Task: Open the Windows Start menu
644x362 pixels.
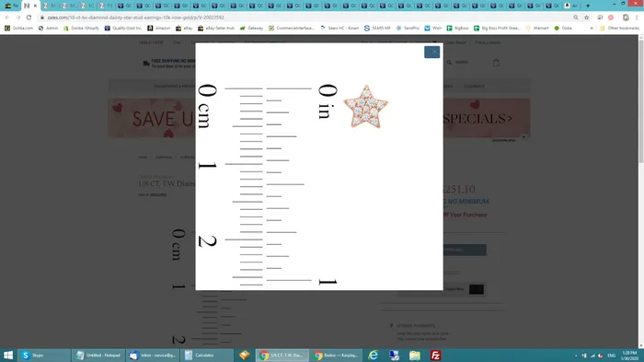Action: [8, 355]
